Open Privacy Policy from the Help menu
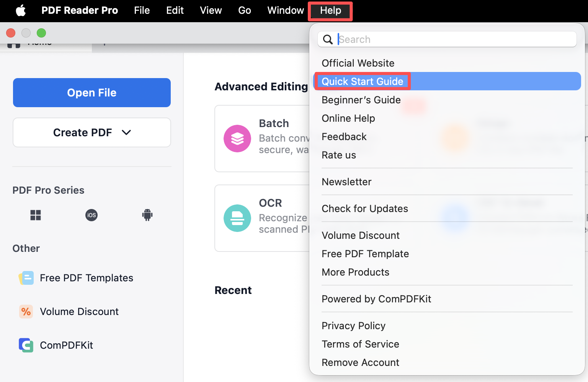Screen dimensions: 588x382 coord(353,326)
